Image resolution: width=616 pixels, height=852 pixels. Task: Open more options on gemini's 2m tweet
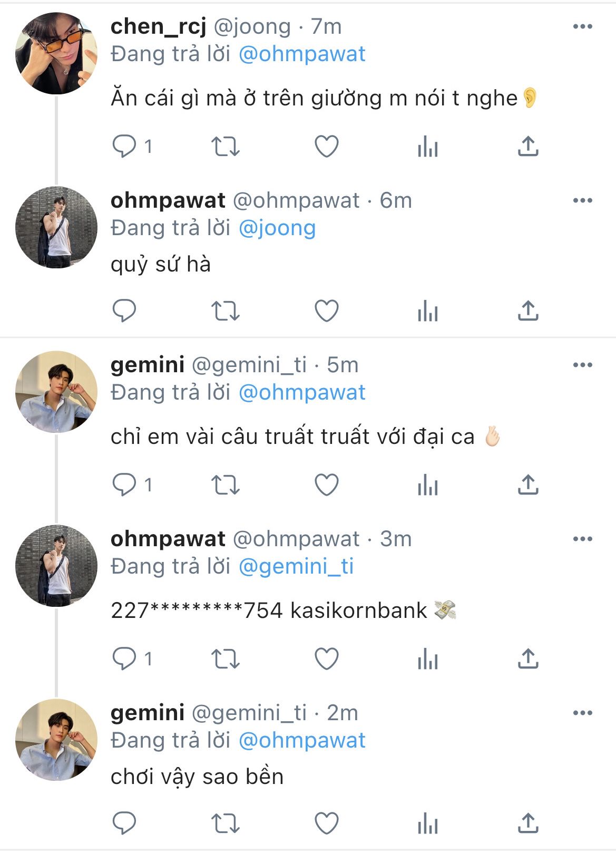pyautogui.click(x=582, y=713)
